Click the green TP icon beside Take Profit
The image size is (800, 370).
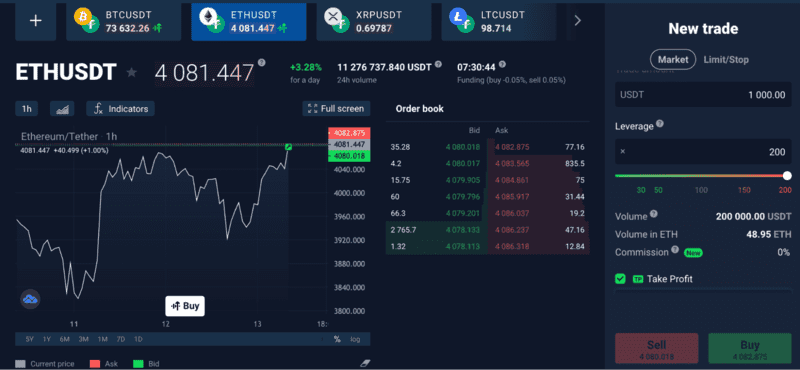tap(637, 279)
